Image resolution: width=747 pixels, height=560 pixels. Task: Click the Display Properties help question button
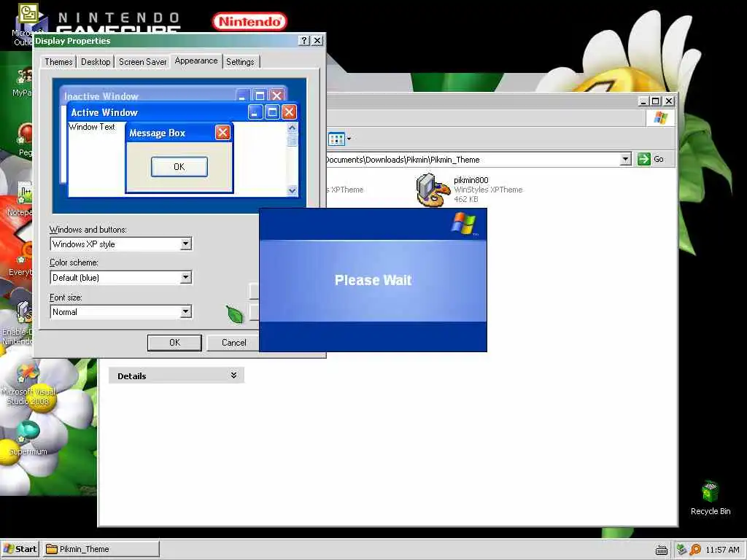[x=304, y=41]
